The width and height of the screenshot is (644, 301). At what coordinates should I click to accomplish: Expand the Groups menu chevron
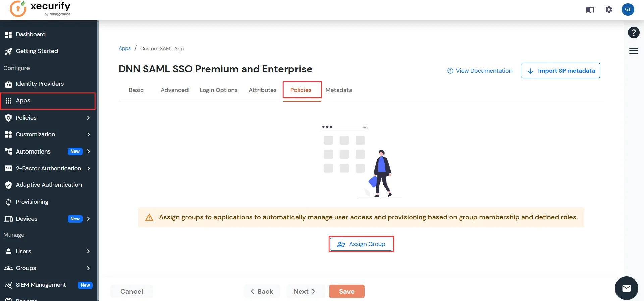point(88,268)
